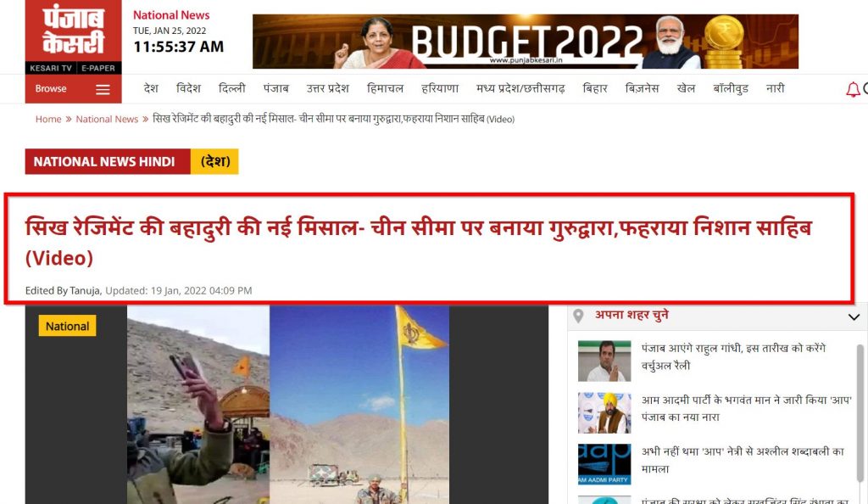Click the notification bell icon

coord(853,89)
